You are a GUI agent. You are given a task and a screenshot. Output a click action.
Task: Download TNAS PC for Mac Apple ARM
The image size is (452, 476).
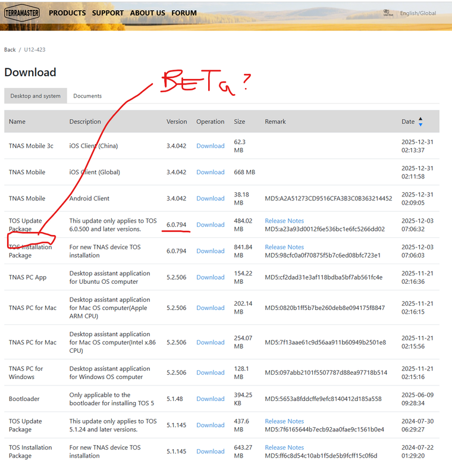tap(210, 308)
